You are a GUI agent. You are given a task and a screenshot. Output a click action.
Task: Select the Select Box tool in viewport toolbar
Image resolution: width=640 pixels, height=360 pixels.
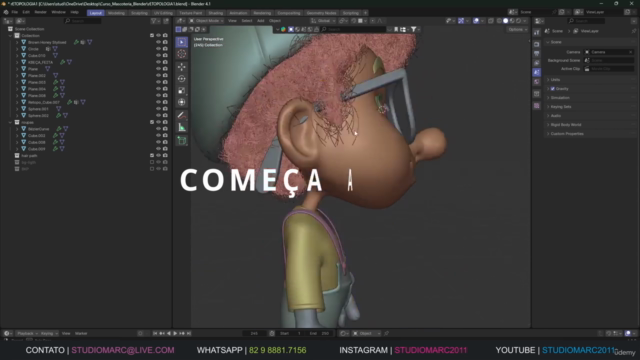(182, 42)
